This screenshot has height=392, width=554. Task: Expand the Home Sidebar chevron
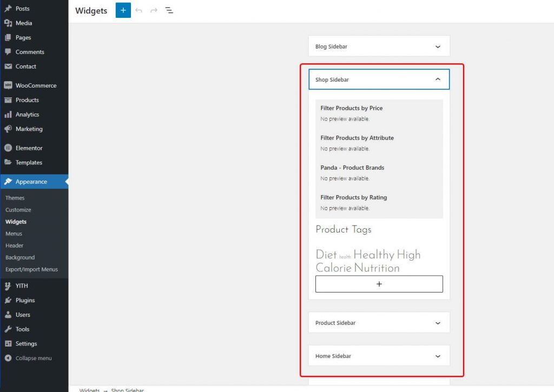pyautogui.click(x=438, y=356)
